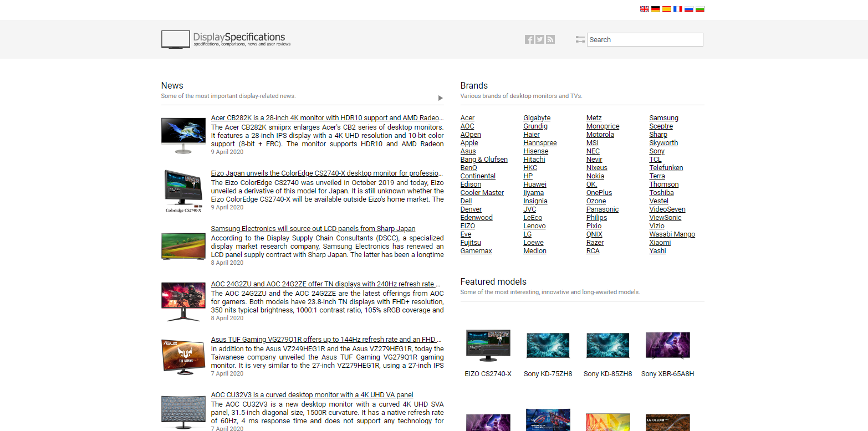This screenshot has height=431, width=868.
Task: Open the Nokia brand link
Action: [x=595, y=176]
